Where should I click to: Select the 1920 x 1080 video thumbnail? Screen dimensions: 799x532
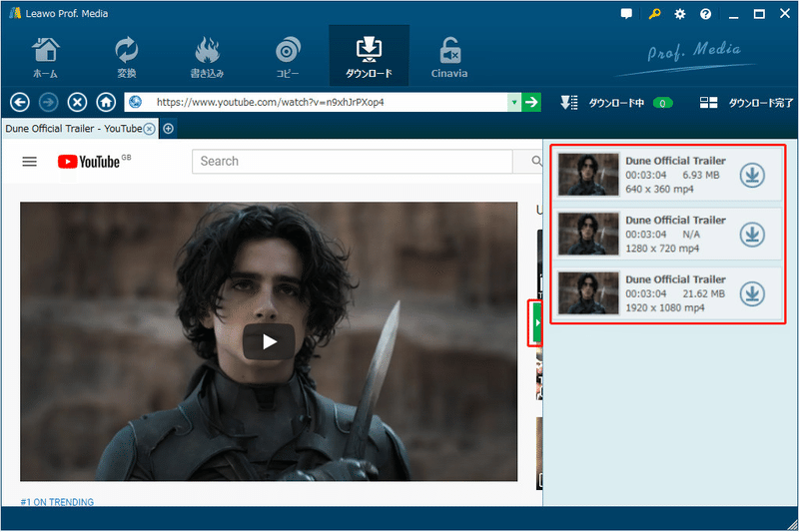[x=588, y=293]
